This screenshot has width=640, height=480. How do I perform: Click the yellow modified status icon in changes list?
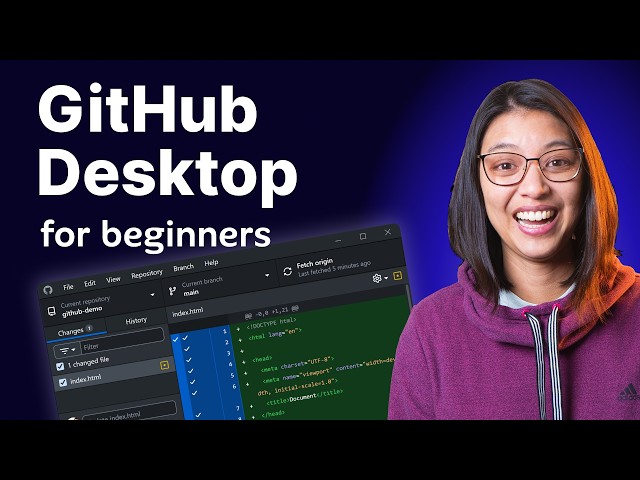(x=164, y=365)
